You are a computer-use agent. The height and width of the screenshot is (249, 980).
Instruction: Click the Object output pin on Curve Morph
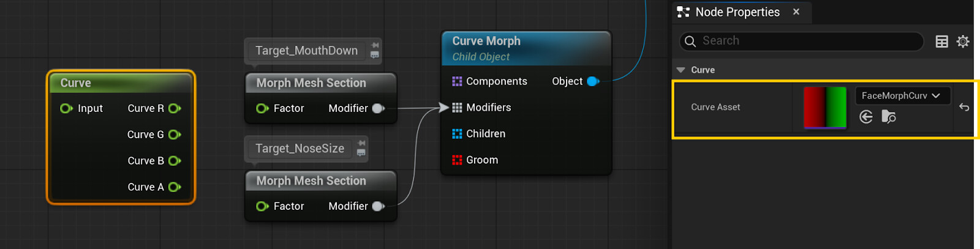tap(593, 81)
